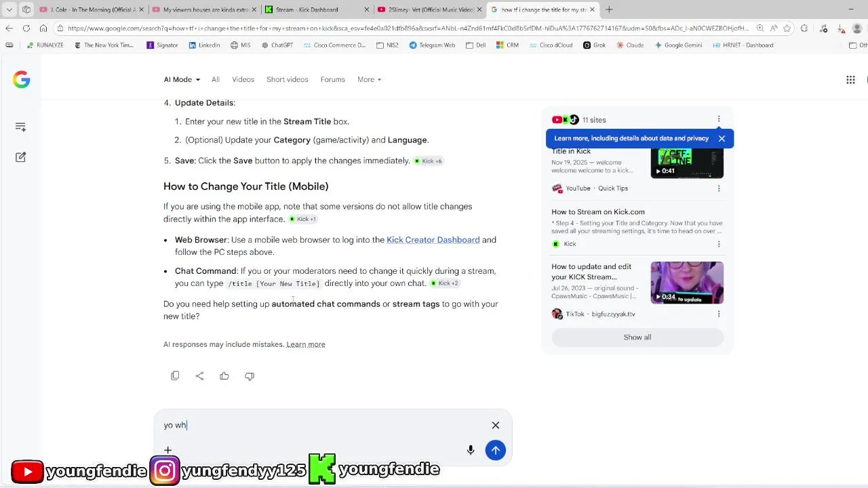Image resolution: width=868 pixels, height=488 pixels.
Task: Click the follow-up question text box
Action: point(322,425)
